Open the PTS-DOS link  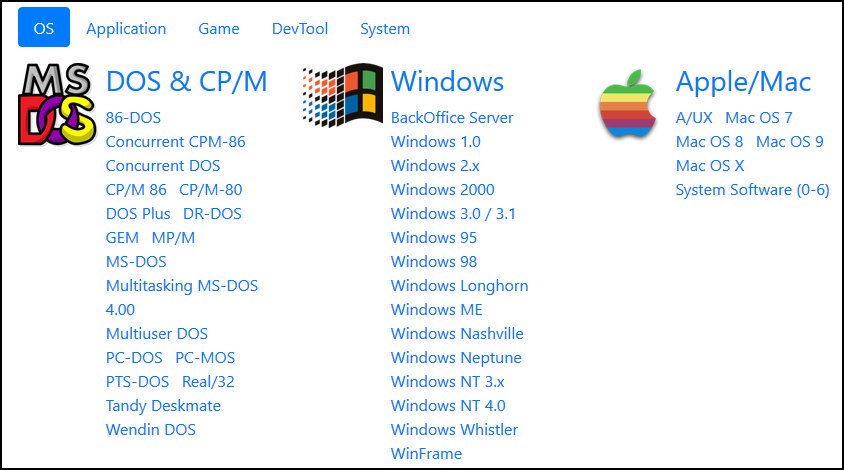tap(137, 382)
